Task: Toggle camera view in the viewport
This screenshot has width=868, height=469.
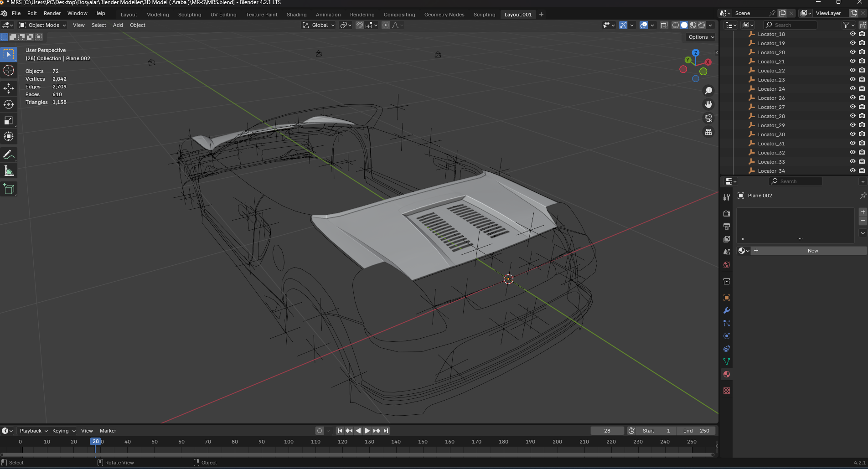Action: point(708,118)
